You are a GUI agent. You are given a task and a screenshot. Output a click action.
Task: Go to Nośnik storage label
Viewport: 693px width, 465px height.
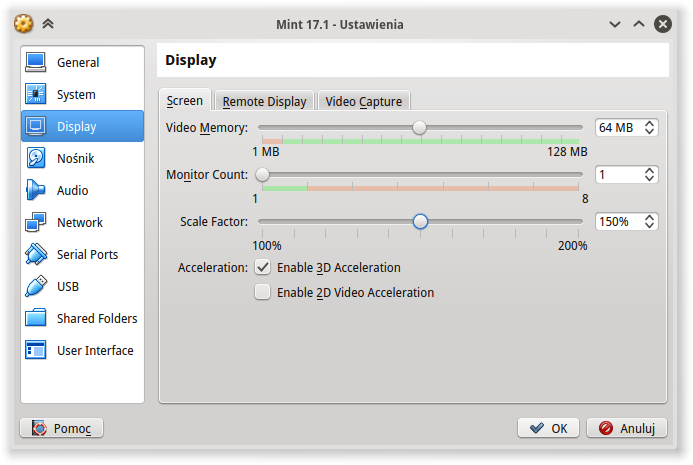pyautogui.click(x=76, y=158)
